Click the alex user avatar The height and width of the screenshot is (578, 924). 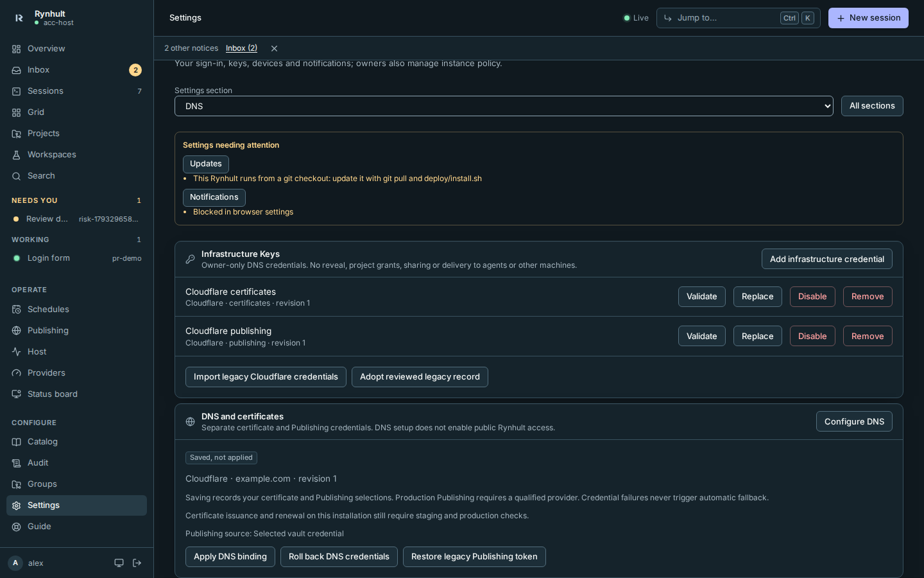pos(15,563)
